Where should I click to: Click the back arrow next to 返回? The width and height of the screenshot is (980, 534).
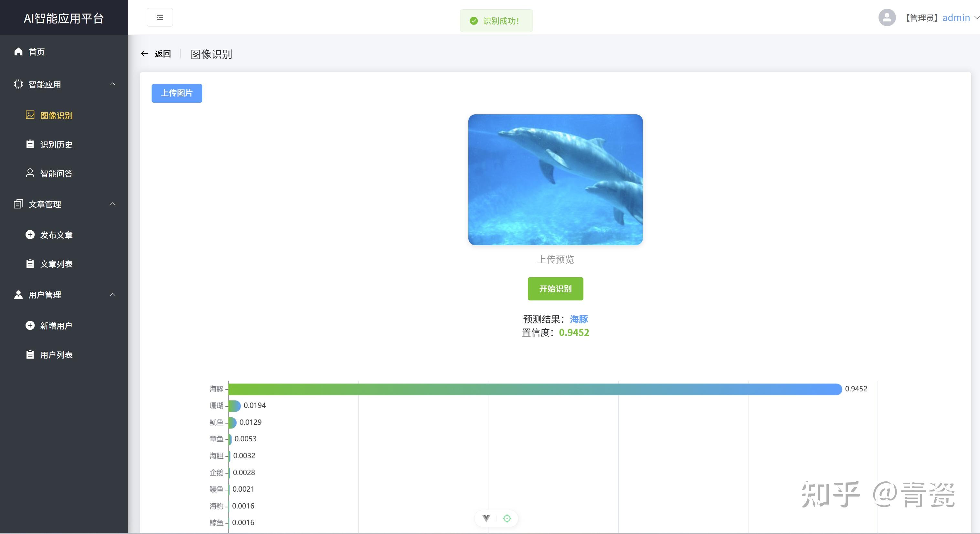pos(144,54)
